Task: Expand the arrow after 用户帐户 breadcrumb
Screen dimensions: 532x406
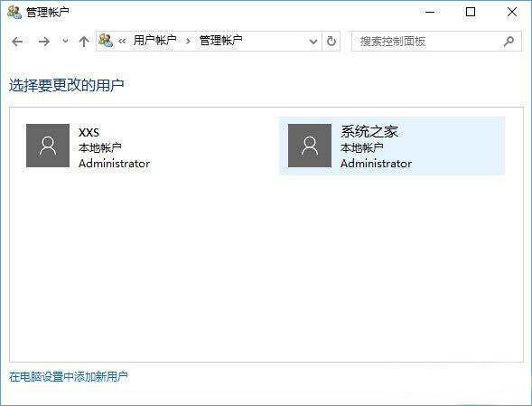Action: click(188, 42)
